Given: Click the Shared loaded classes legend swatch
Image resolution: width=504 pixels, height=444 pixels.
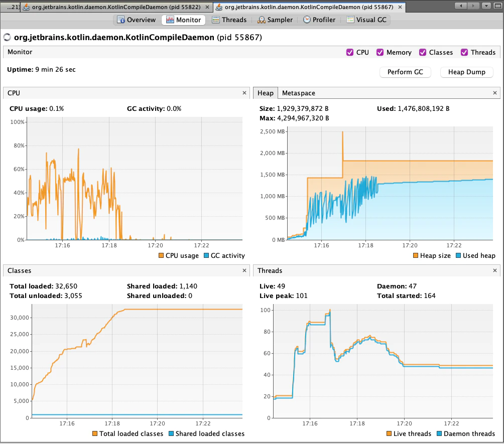Looking at the screenshot, I should [171, 434].
